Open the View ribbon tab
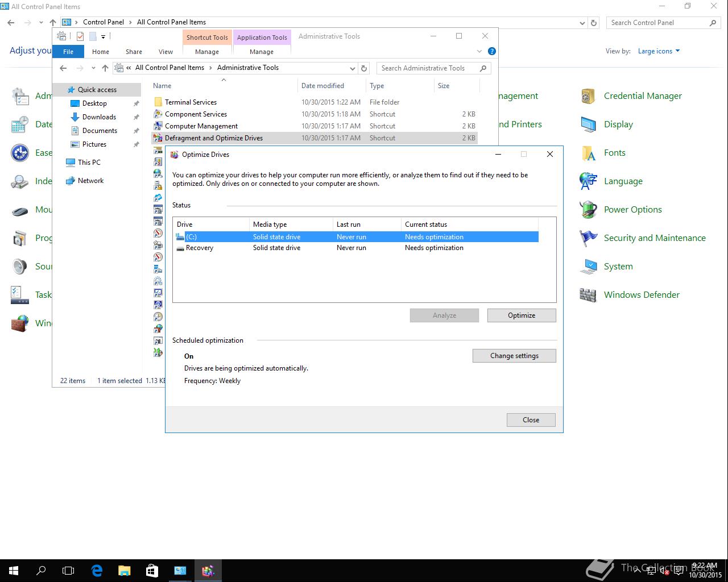728x582 pixels. point(166,52)
